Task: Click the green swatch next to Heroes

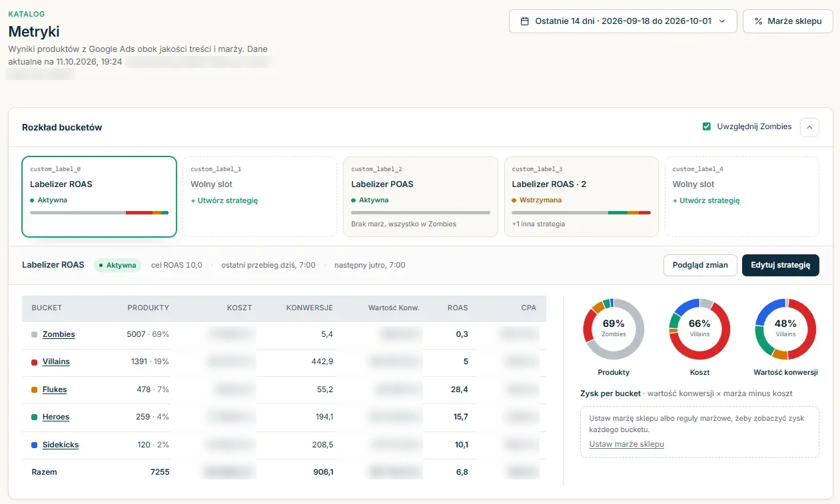Action: (34, 417)
